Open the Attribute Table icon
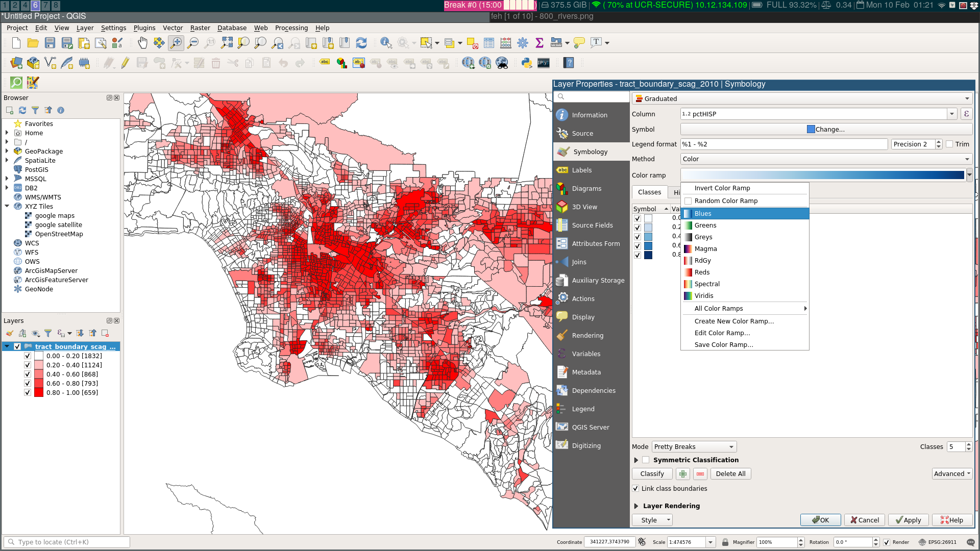This screenshot has height=551, width=980. click(x=488, y=43)
